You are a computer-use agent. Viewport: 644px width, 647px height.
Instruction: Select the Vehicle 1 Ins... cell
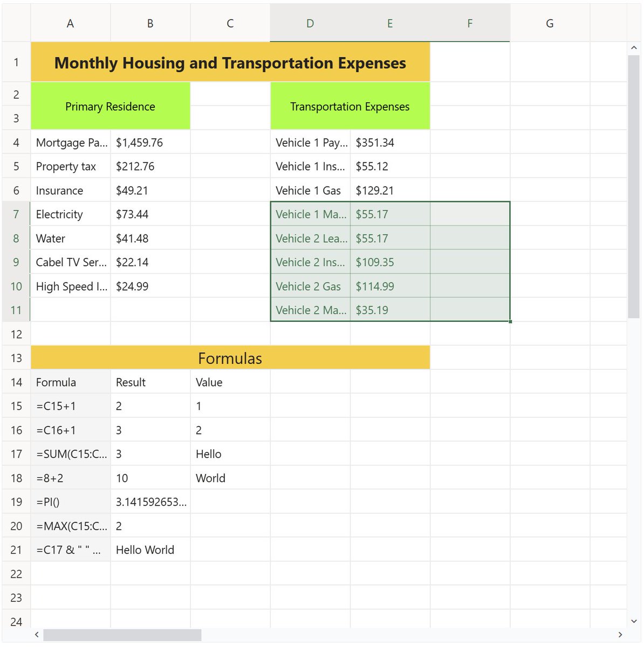pos(310,166)
